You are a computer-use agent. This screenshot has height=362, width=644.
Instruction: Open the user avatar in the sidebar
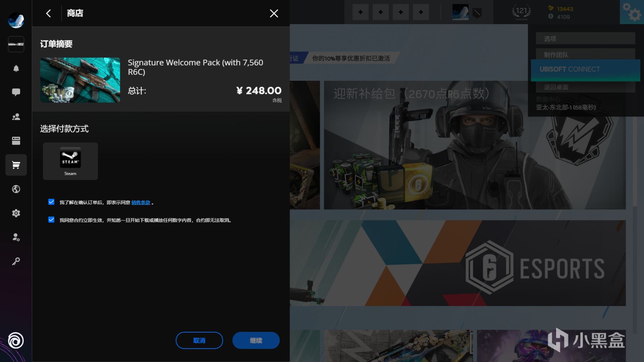(16, 20)
